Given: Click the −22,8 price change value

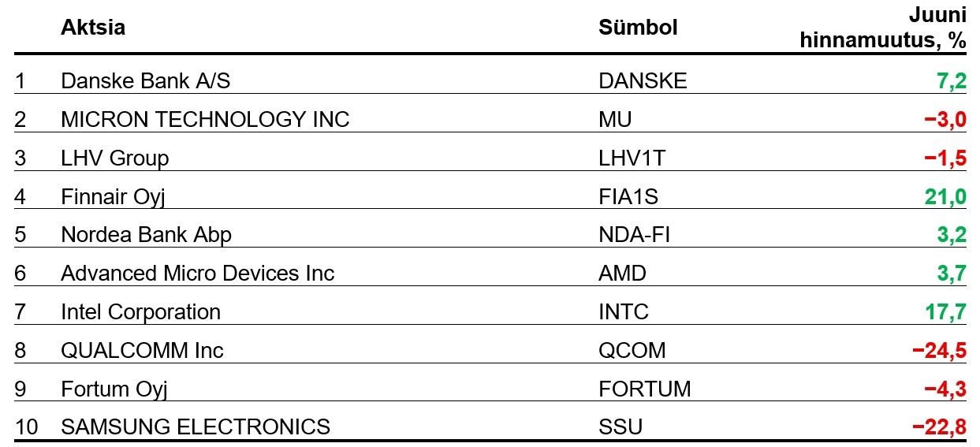Looking at the screenshot, I should tap(939, 428).
